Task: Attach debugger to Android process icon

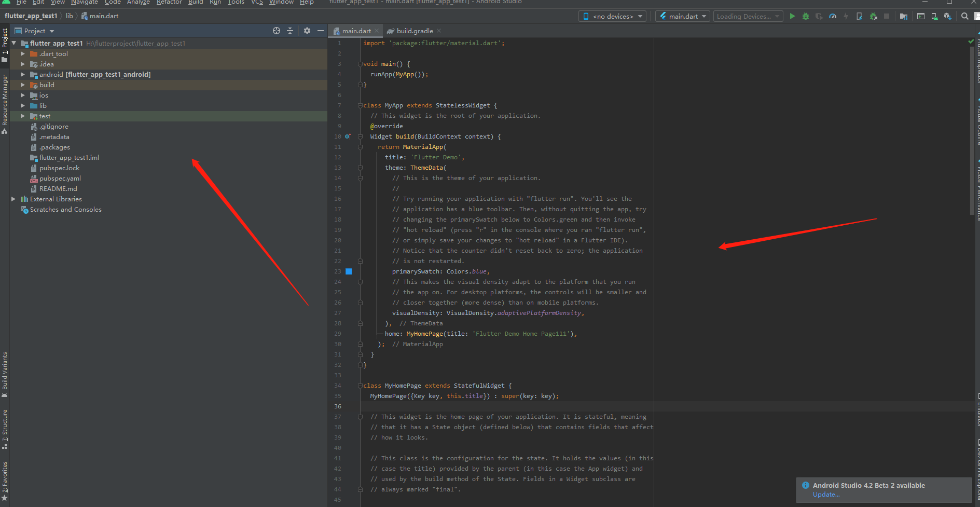Action: point(874,16)
